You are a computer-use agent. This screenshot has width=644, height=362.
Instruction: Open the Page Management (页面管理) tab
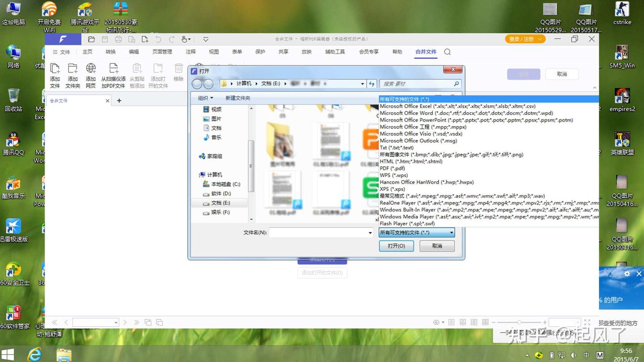pos(162,52)
